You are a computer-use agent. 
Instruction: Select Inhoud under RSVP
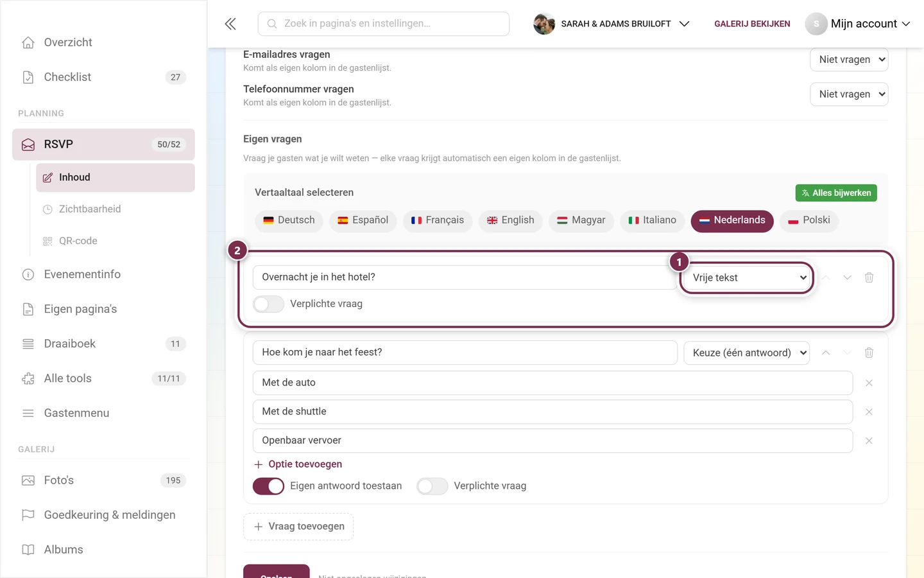tap(116, 177)
